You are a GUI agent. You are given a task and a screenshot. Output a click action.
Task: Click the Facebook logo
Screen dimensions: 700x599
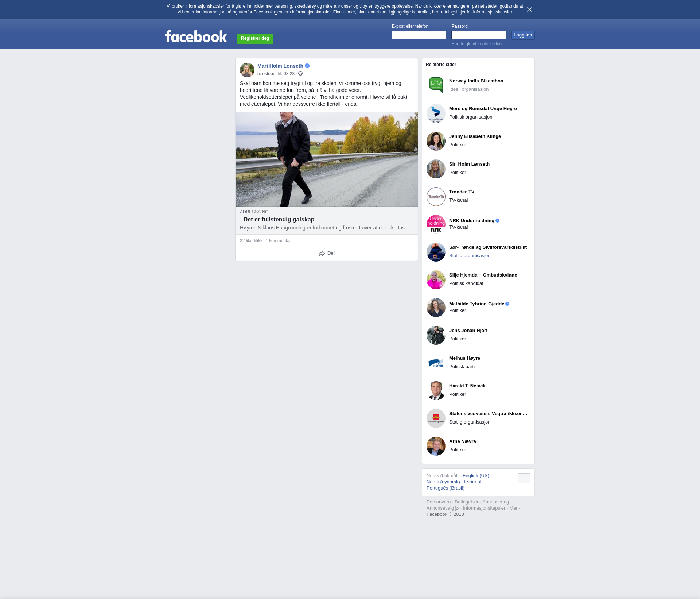click(x=196, y=36)
